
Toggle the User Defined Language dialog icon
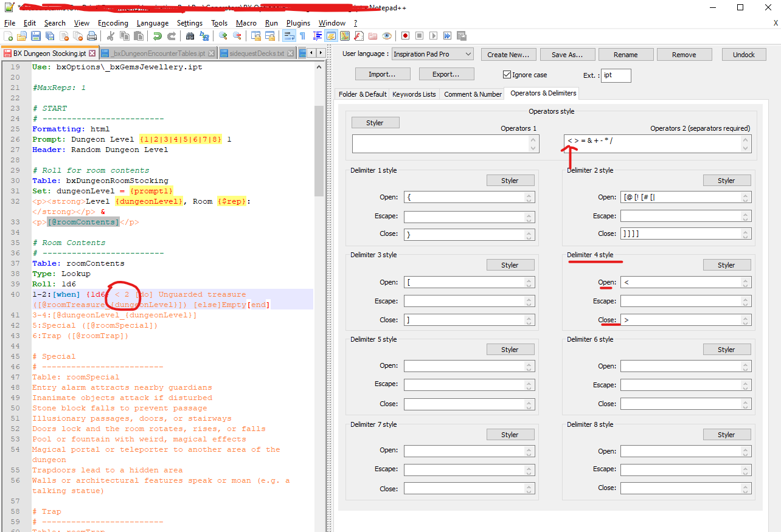pos(331,36)
